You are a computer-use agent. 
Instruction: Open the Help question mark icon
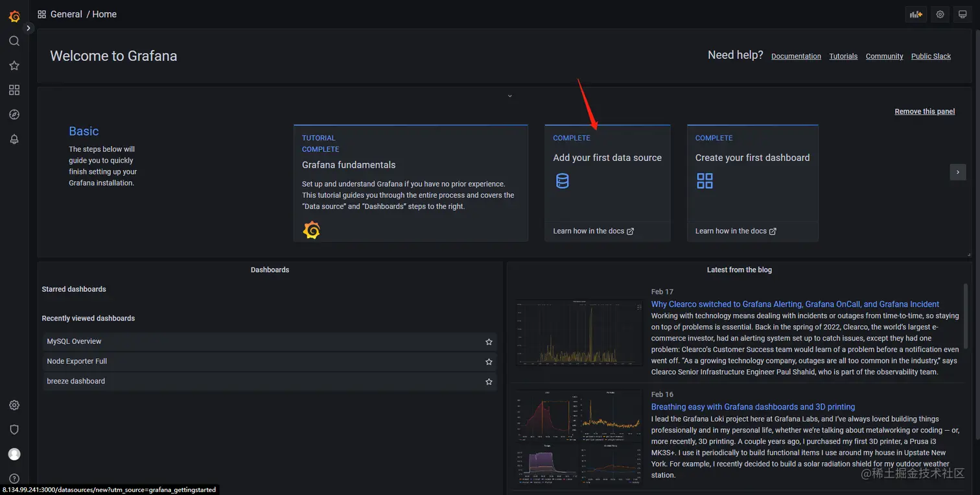(x=14, y=479)
